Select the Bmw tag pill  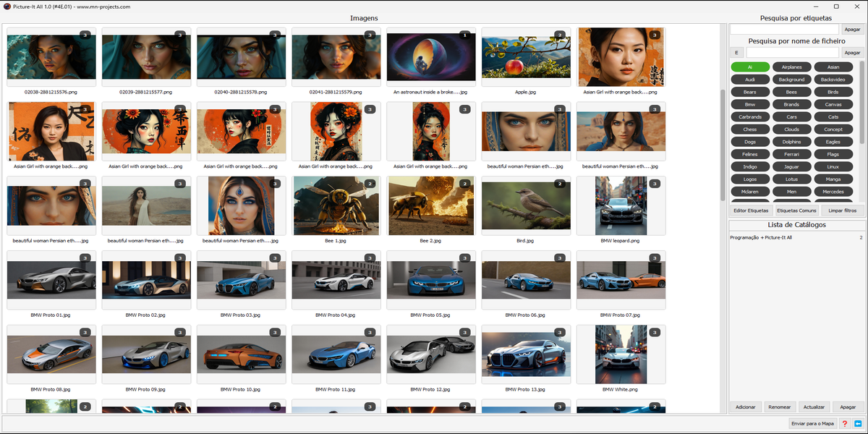pos(750,104)
